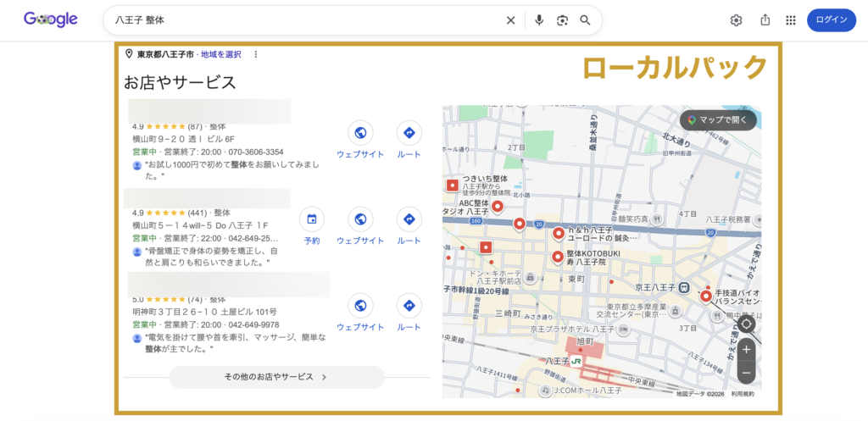868x421 pixels.
Task: Click the 利用規約 link on map
Action: (743, 394)
